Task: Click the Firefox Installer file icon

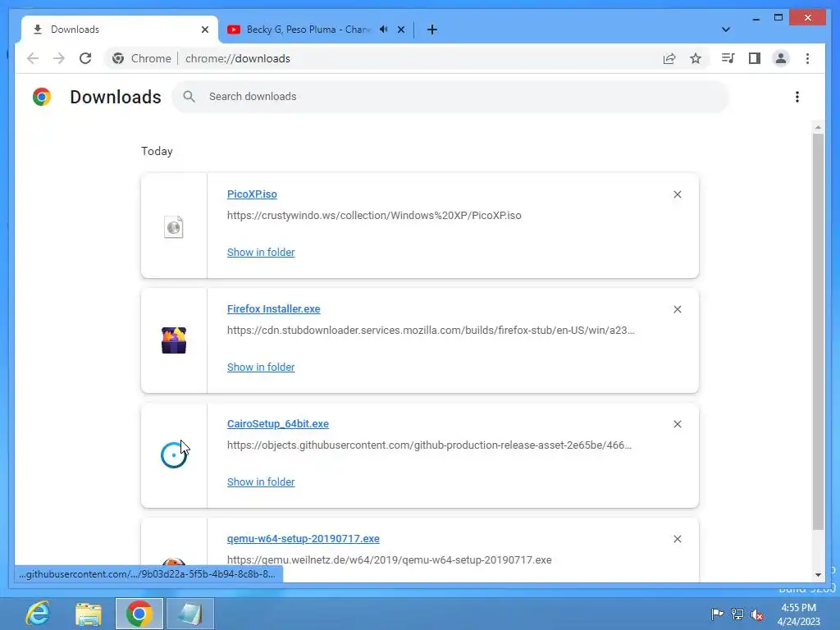Action: [174, 340]
